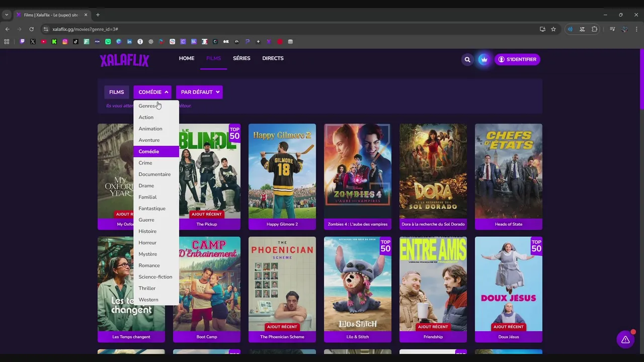Collapse the Comédie genre dropdown

click(x=152, y=92)
